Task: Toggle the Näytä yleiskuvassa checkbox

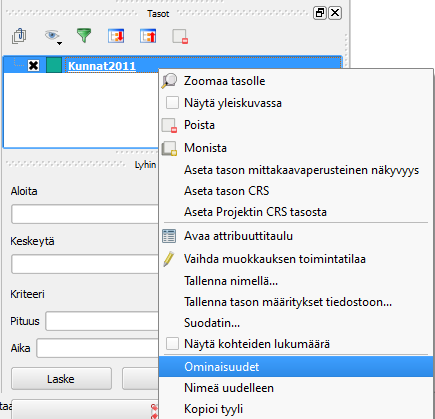Action: (x=172, y=103)
